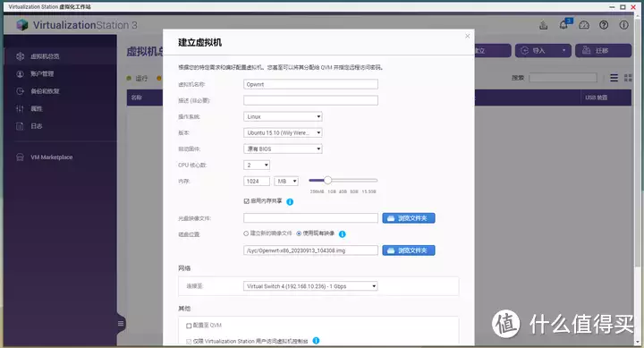Open the help question mark icon

click(604, 25)
